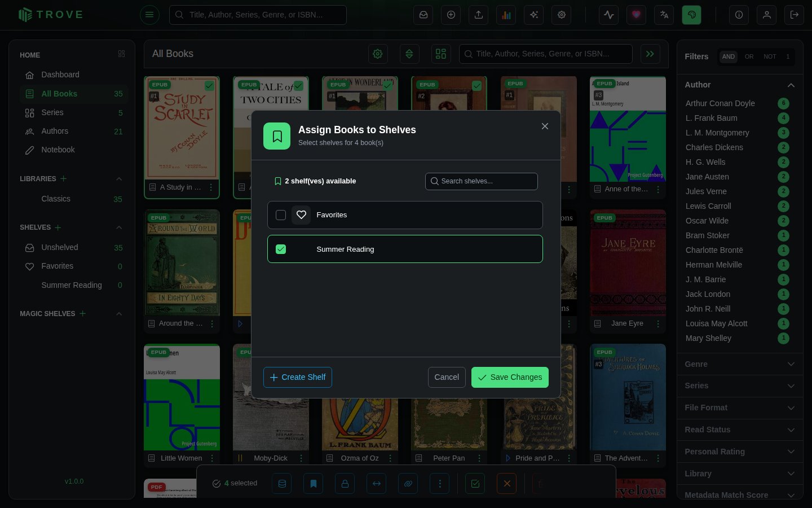
Task: Click the Cancel button in dialog
Action: [x=447, y=377]
